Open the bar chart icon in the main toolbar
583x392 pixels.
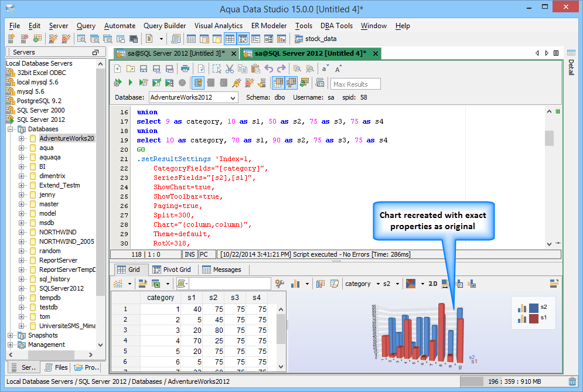point(281,39)
